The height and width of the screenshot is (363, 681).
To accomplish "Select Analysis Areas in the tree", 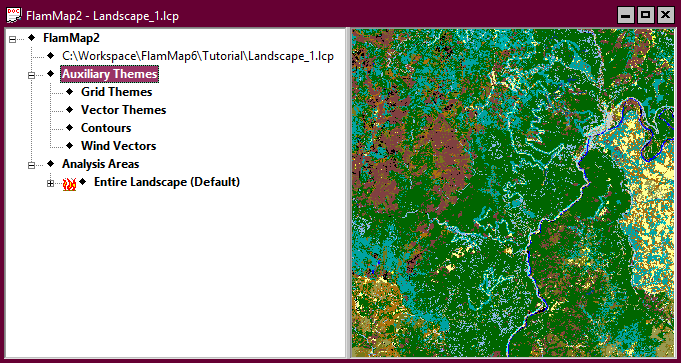I will [100, 164].
